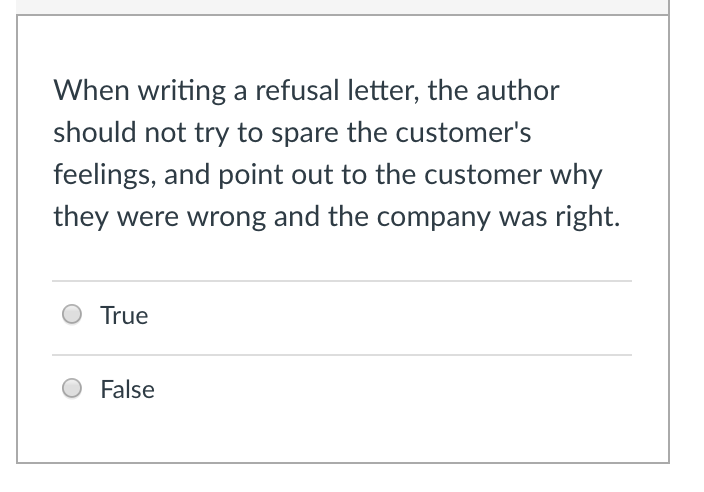Viewport: 704px width, 492px height.
Task: Click the gray header bar above question card
Action: point(342,7)
